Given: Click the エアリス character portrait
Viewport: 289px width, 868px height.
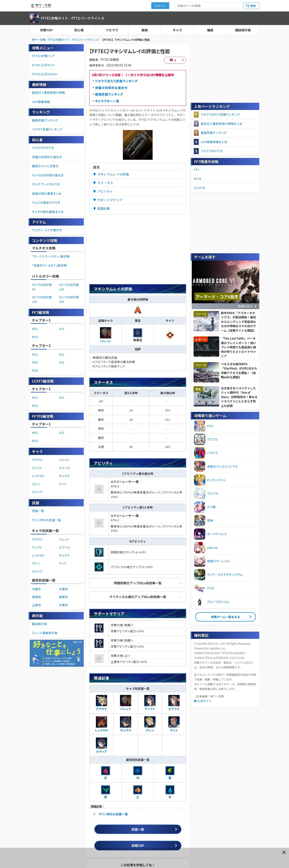Looking at the screenshot, I should [x=174, y=701].
